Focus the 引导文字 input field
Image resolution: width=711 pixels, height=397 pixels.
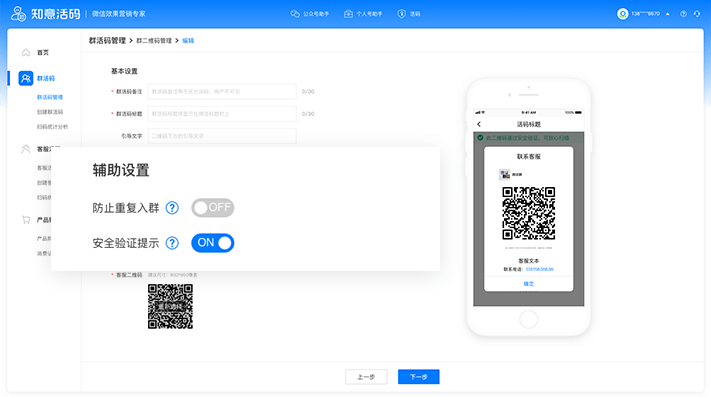[x=222, y=136]
